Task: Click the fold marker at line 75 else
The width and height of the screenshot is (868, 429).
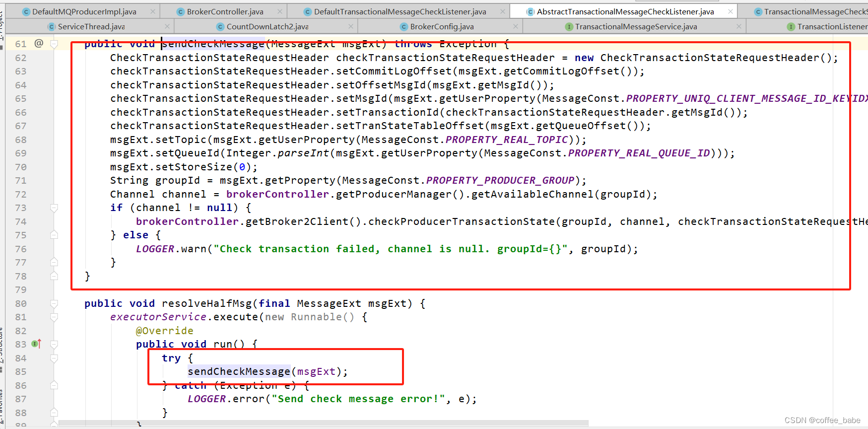Action: coord(54,235)
